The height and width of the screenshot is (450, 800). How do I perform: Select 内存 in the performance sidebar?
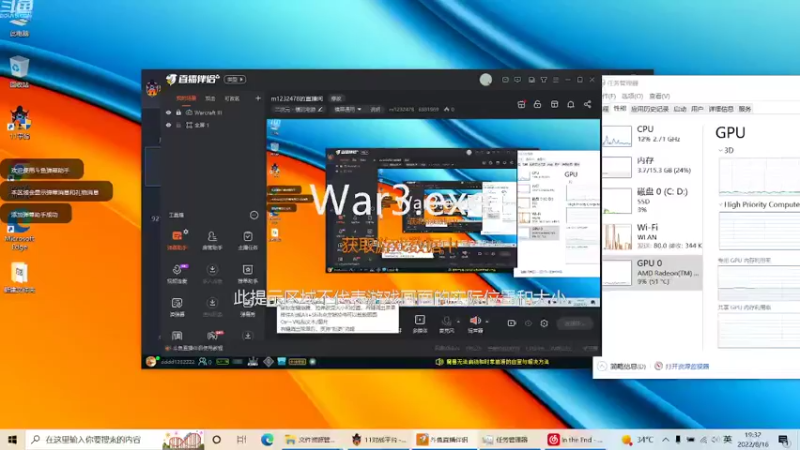[x=653, y=165]
